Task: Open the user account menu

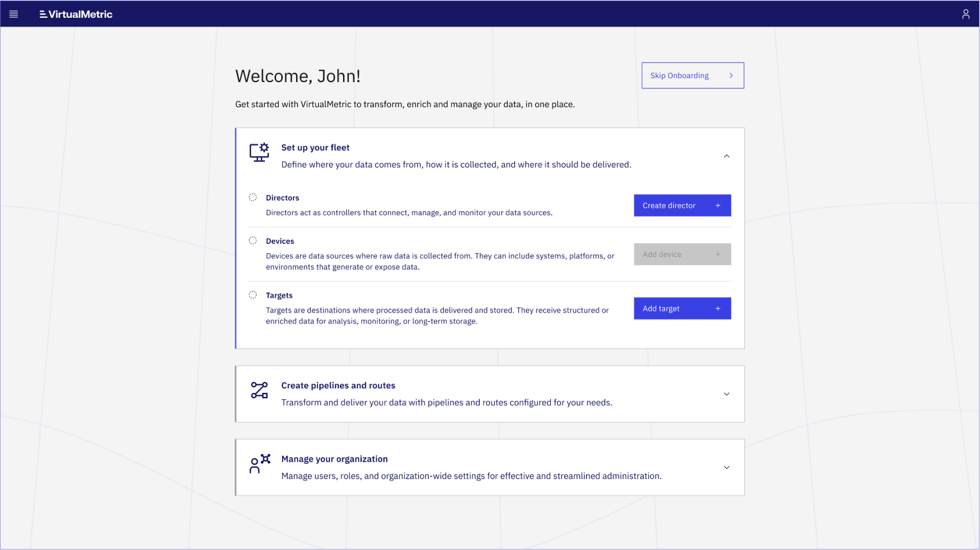Action: click(x=965, y=14)
